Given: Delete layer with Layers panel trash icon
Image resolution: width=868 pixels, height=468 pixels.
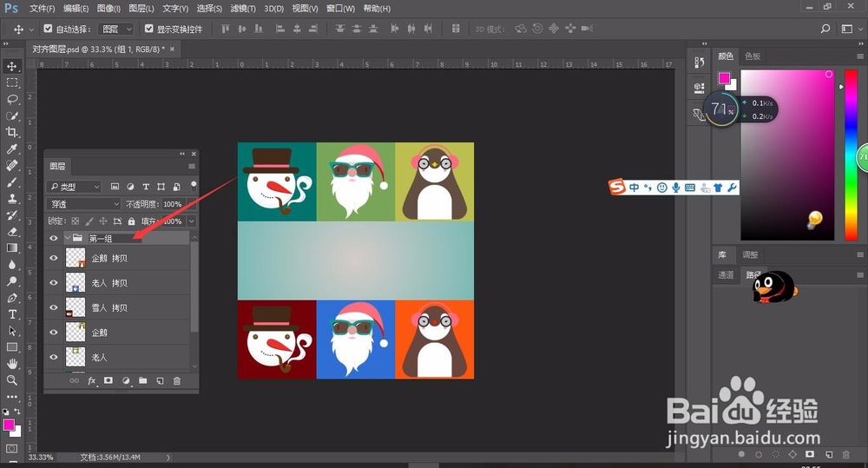Looking at the screenshot, I should coord(177,381).
